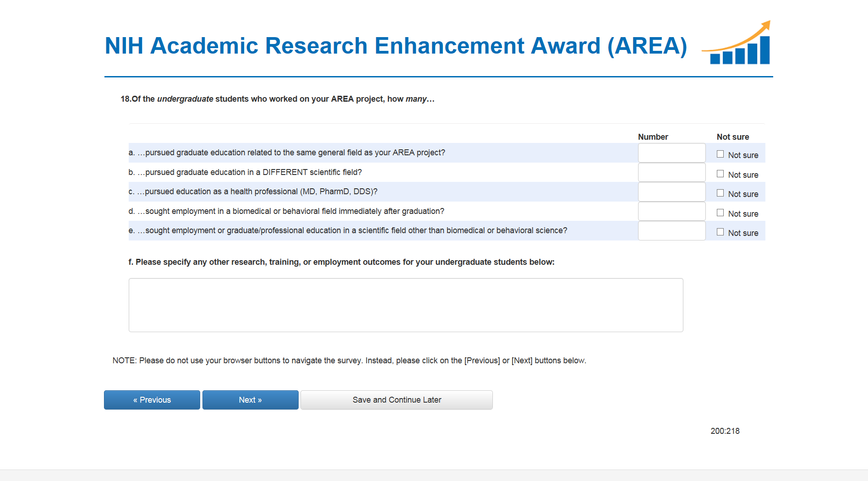Click the question 18 heading text
Image resolution: width=868 pixels, height=481 pixels.
coord(278,99)
